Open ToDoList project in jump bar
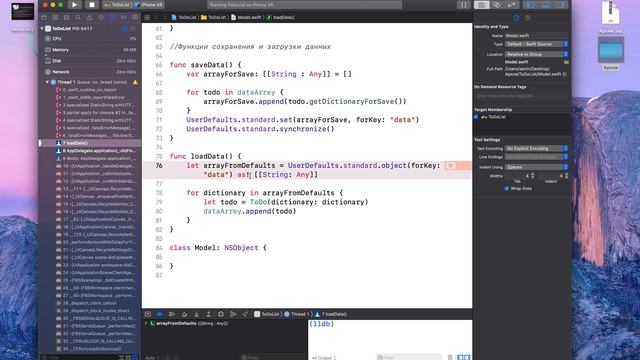 (x=184, y=18)
